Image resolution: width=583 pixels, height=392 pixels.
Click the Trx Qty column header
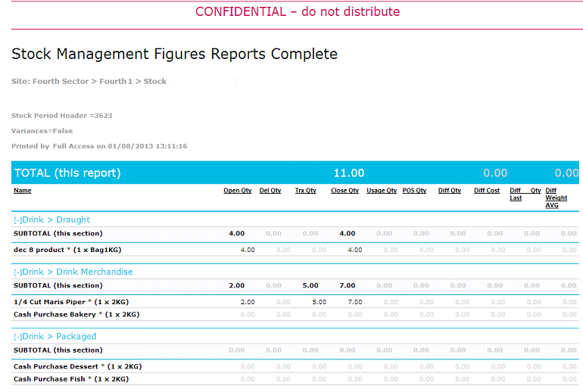[x=305, y=191]
